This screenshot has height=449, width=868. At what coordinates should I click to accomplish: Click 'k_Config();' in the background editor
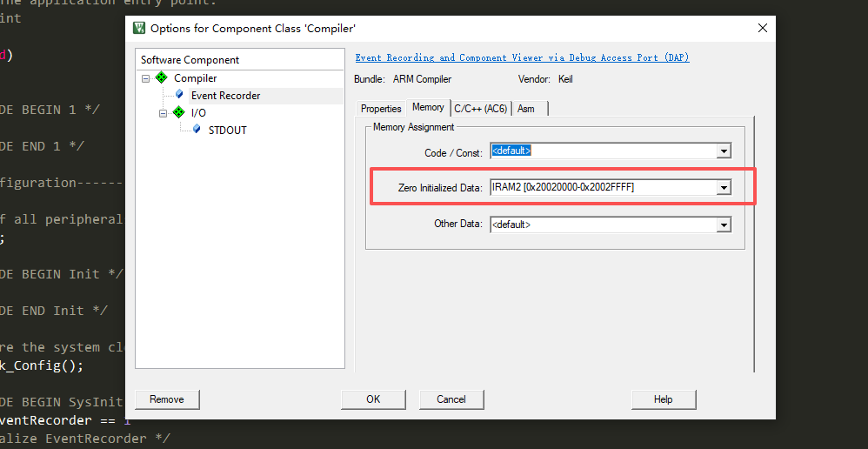click(42, 366)
